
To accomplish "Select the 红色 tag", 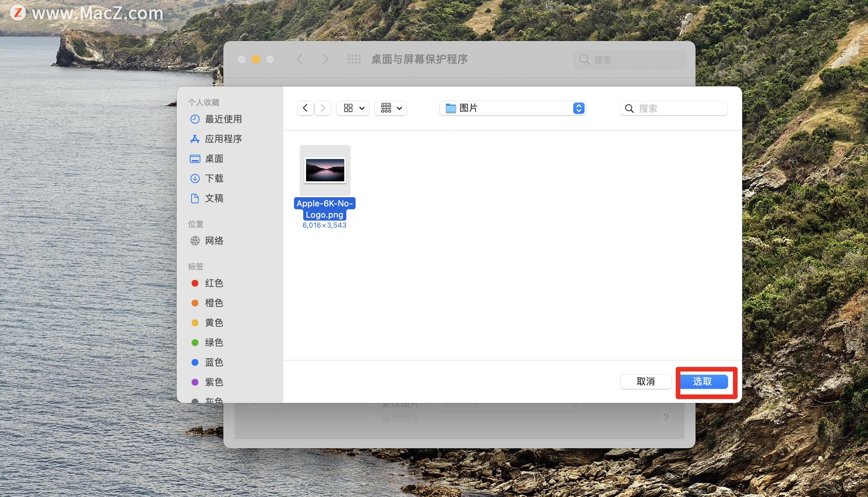I will click(214, 283).
